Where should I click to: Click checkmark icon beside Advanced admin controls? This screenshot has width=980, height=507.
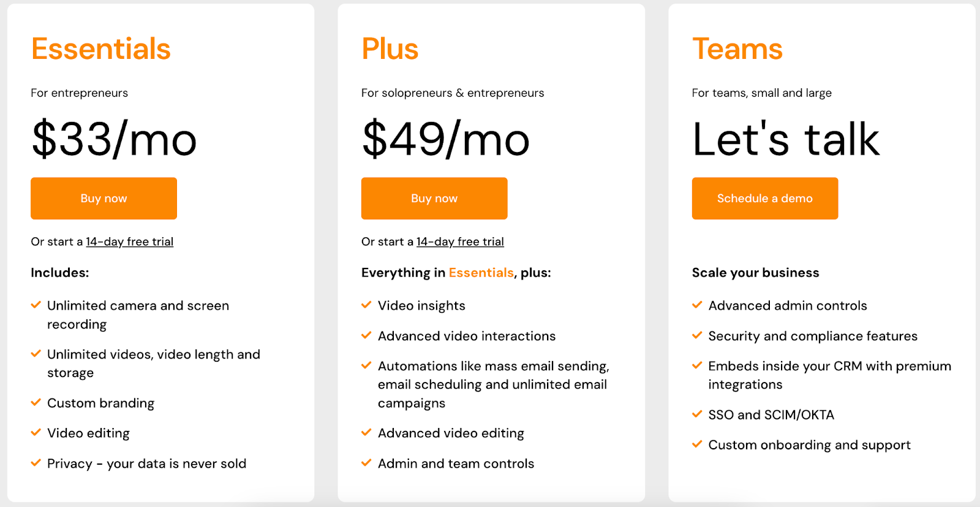coord(697,305)
